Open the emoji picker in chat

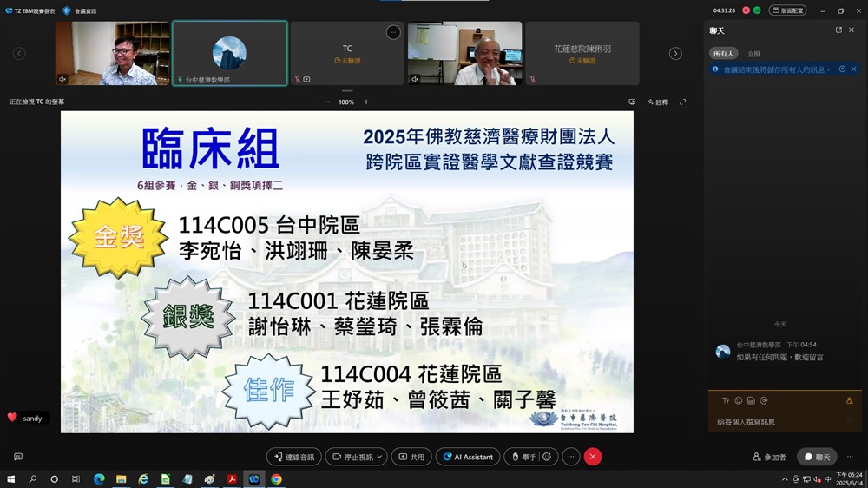coord(739,401)
